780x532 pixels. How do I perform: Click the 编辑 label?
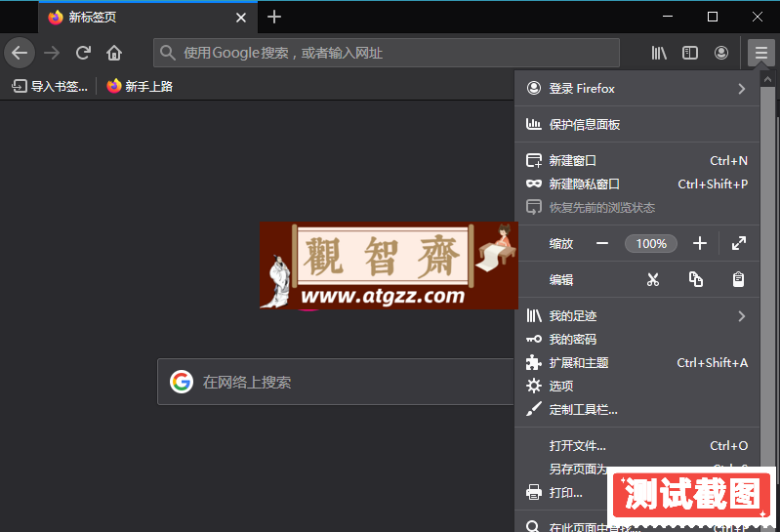pyautogui.click(x=561, y=280)
